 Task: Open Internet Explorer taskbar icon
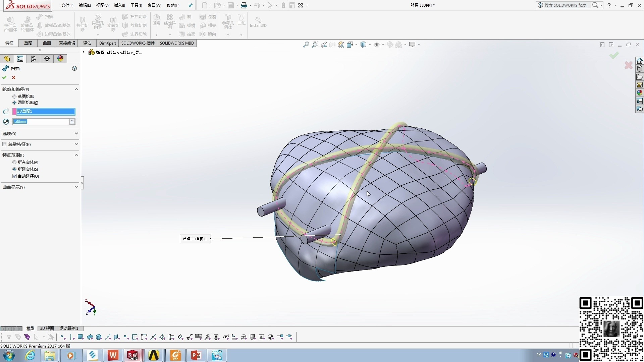pos(30,355)
